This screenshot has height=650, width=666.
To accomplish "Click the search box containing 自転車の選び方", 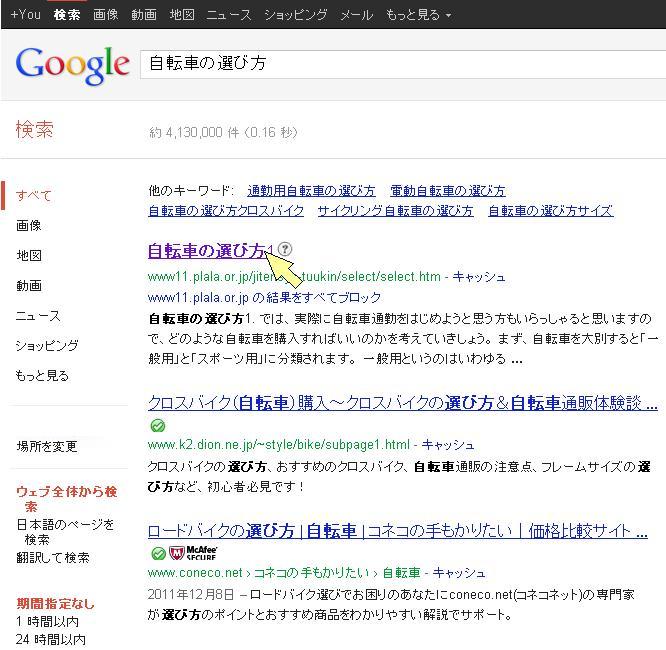I will pyautogui.click(x=403, y=64).
